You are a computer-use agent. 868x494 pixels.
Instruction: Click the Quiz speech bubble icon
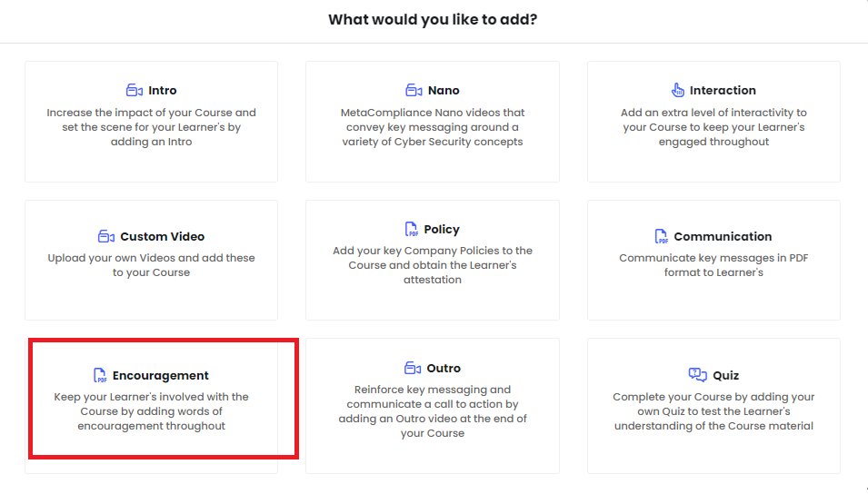point(697,375)
